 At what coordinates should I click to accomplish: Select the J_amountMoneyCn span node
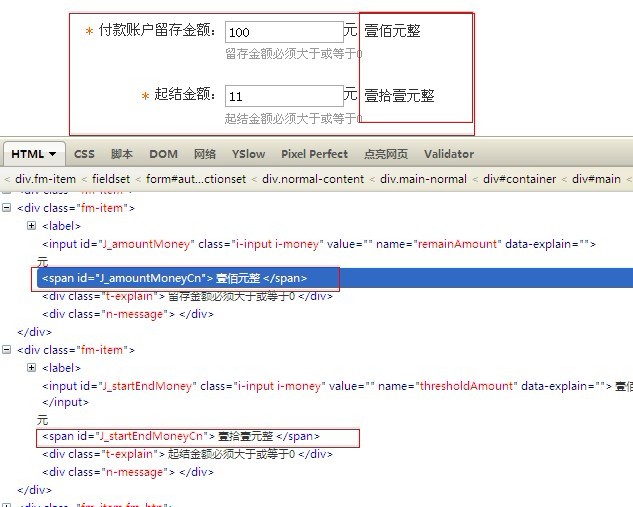coord(174,278)
